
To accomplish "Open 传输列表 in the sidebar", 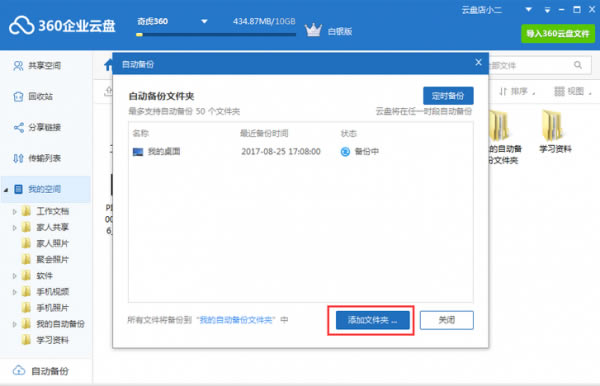I will 44,158.
